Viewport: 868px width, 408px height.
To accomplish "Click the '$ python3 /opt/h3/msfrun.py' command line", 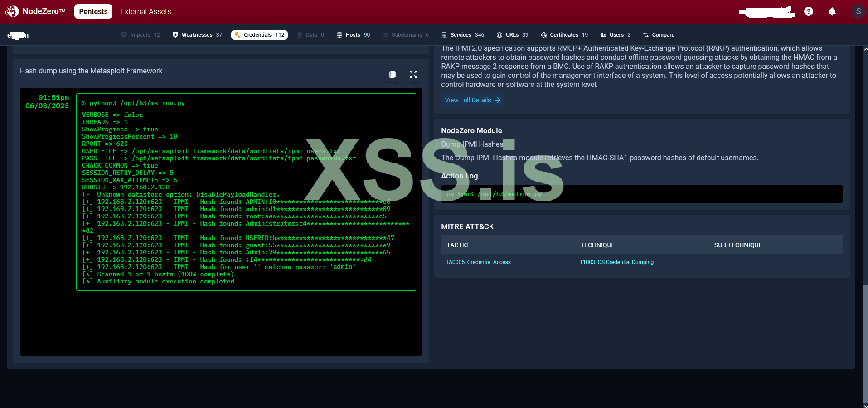I will [x=133, y=103].
